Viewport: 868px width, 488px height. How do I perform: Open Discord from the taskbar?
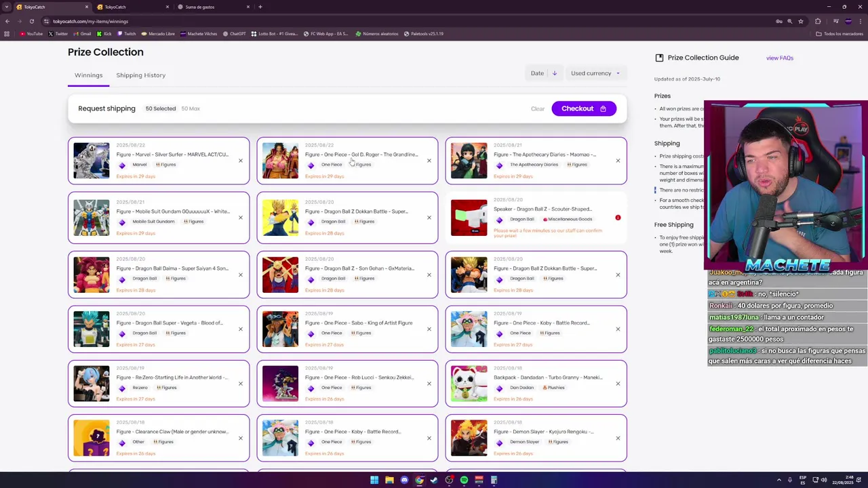(404, 480)
